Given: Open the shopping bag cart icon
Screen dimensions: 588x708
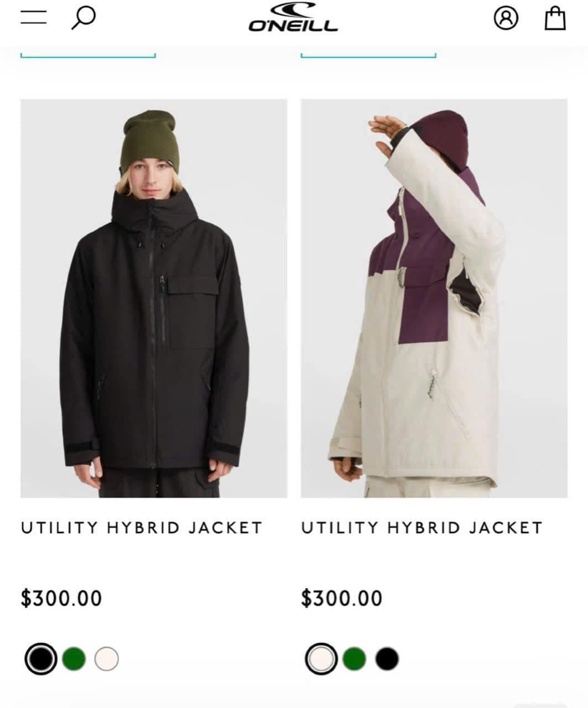Looking at the screenshot, I should [555, 18].
